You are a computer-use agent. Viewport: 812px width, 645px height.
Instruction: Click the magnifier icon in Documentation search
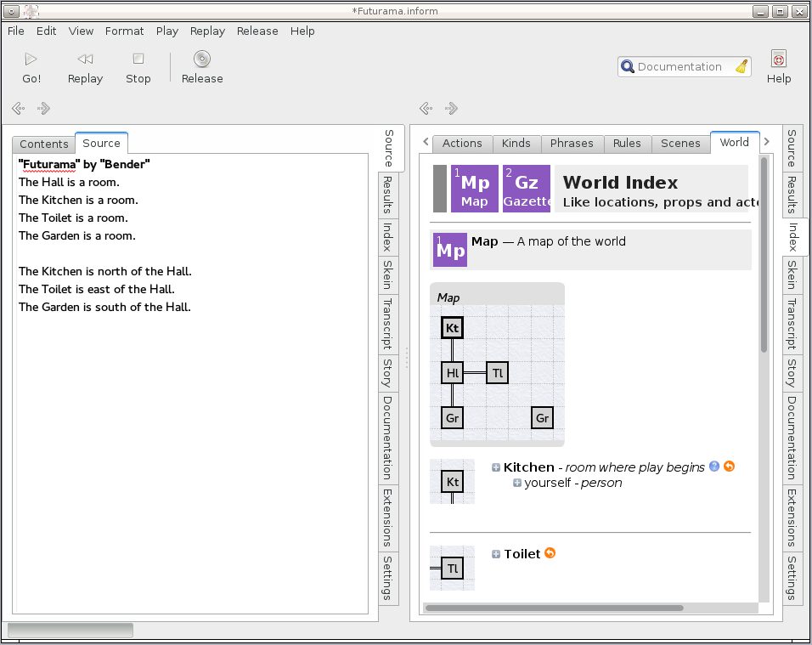click(x=628, y=66)
